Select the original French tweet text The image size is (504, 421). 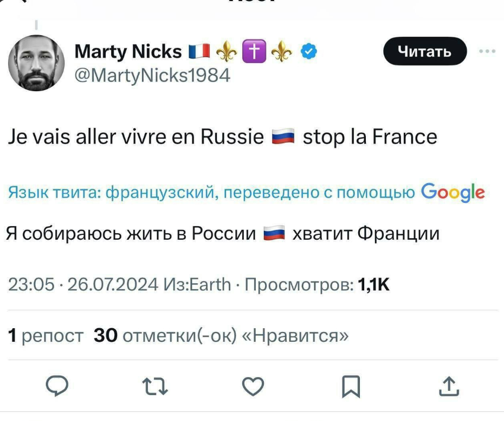point(223,137)
